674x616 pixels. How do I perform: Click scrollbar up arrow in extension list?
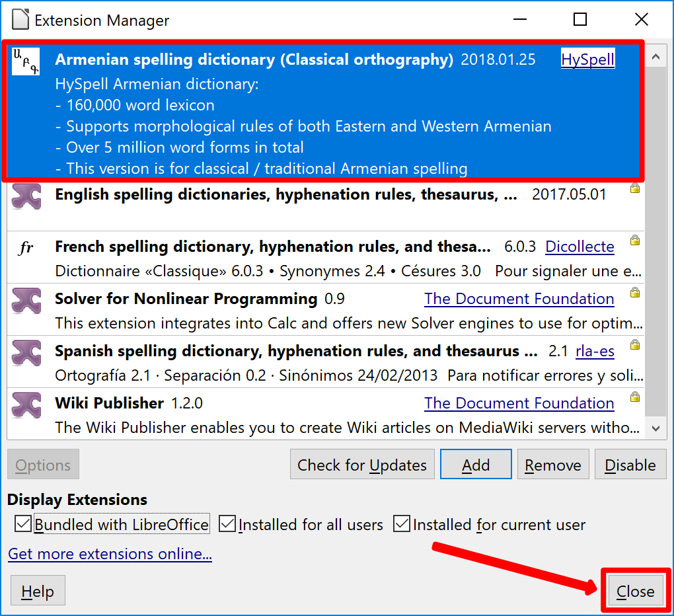[655, 58]
